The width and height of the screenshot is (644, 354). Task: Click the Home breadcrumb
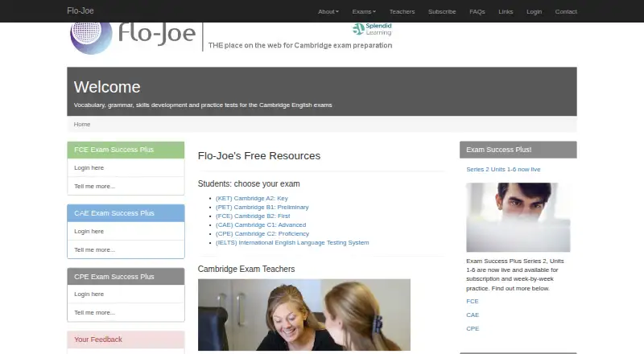(x=82, y=124)
